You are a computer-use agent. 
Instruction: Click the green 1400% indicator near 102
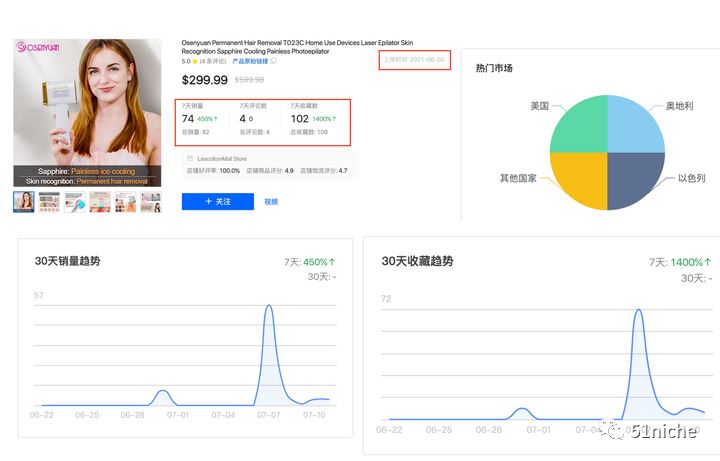[324, 119]
